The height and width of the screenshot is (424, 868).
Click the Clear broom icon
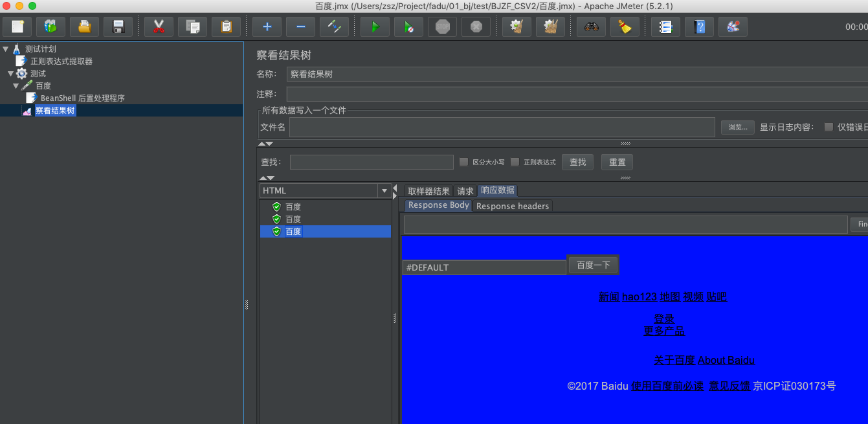pos(517,27)
